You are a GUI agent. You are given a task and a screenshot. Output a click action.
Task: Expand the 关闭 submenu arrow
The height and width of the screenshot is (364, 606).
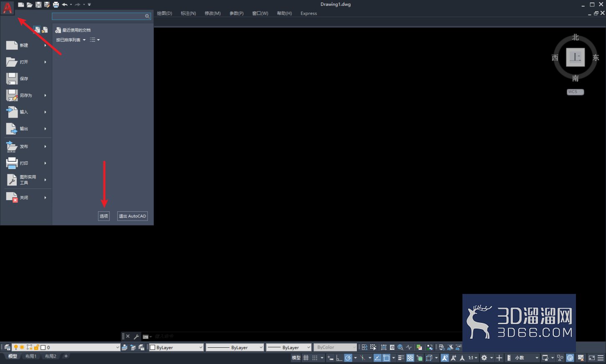45,198
